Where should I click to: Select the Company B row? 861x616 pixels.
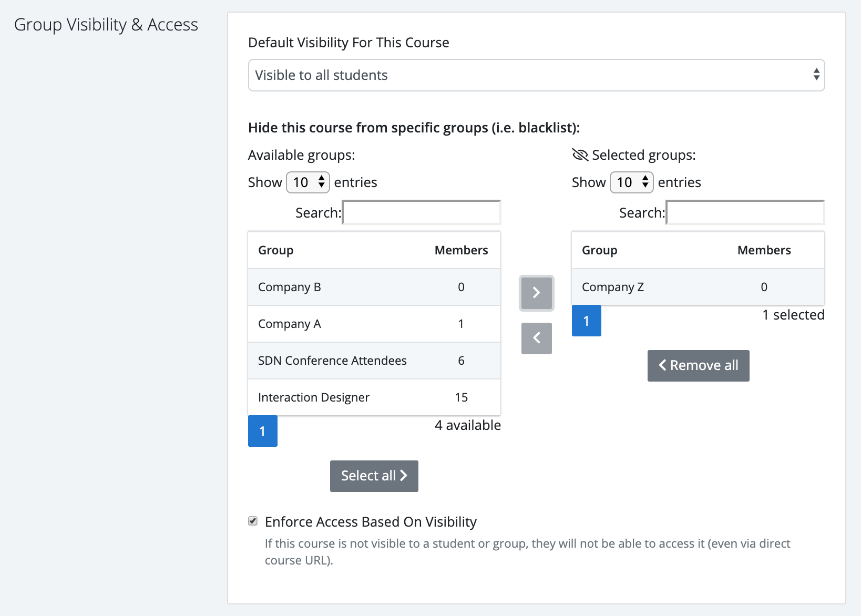point(374,287)
